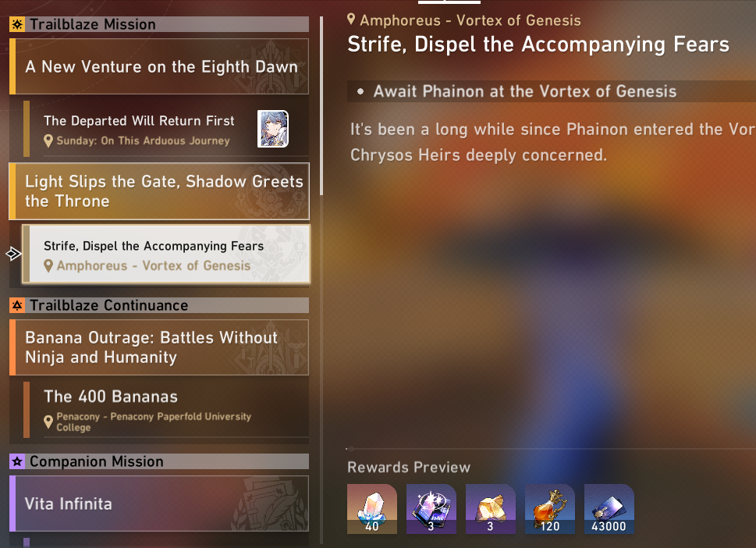Collapse Light Slips the Gate, Shadow Greets the Throne
Image resolution: width=756 pixels, height=548 pixels.
pos(159,191)
